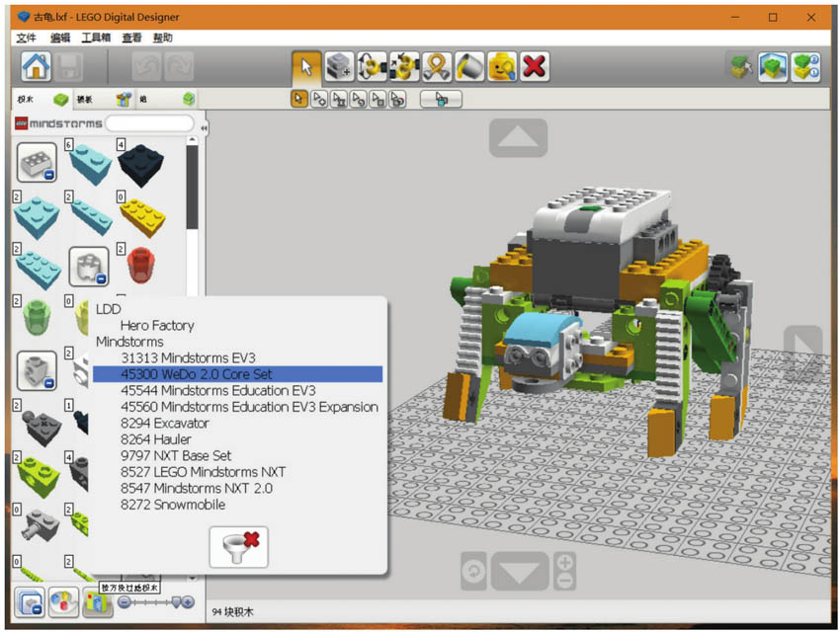Viewport: 840px width, 632px height.
Task: Select the red X Delete tool
Action: click(535, 67)
